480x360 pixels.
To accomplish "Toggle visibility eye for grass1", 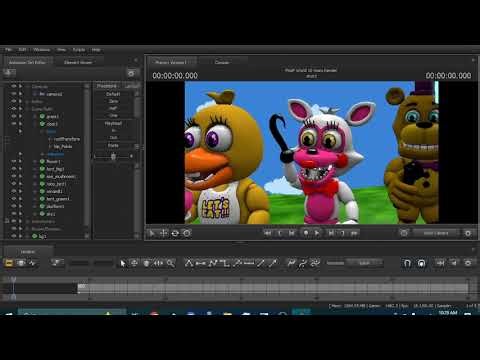I will pyautogui.click(x=14, y=116).
